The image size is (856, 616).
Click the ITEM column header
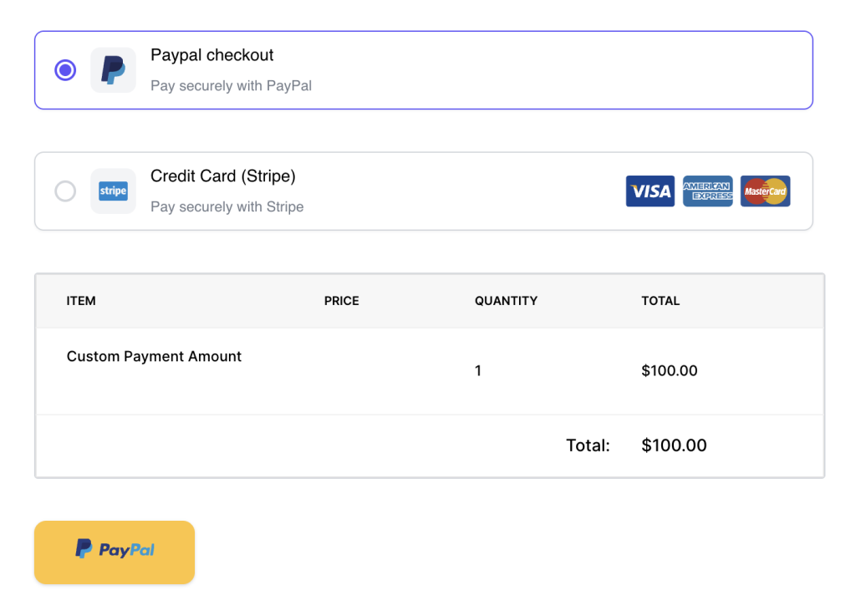tap(81, 301)
